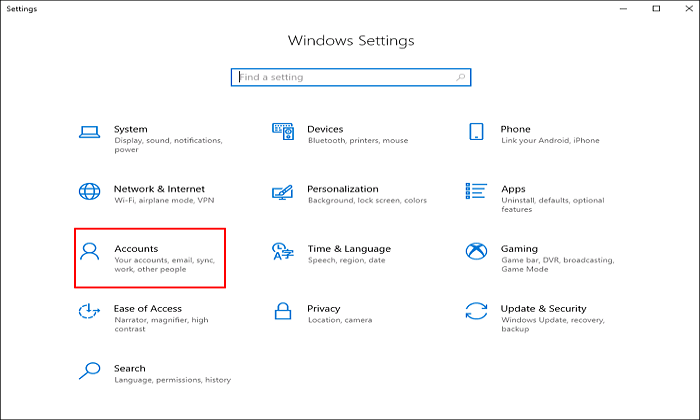Open the Apps settings title
This screenshot has width=700, height=420.
click(x=513, y=189)
